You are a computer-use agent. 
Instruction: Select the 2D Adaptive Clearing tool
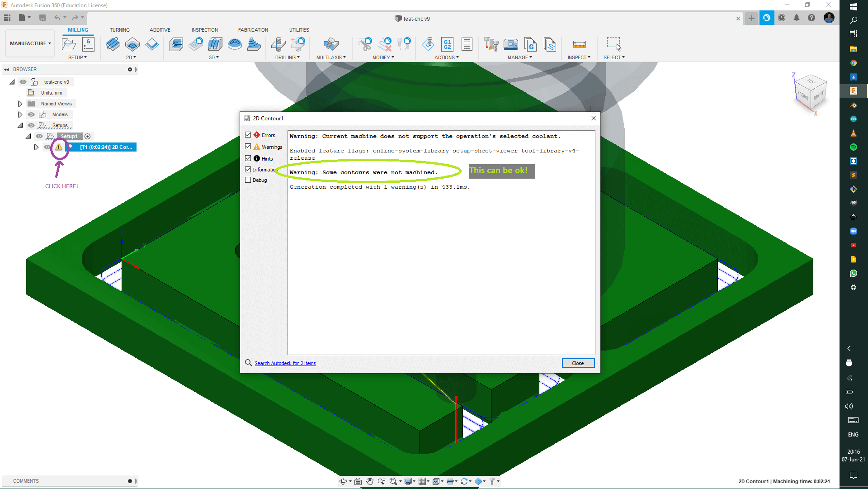pos(113,44)
